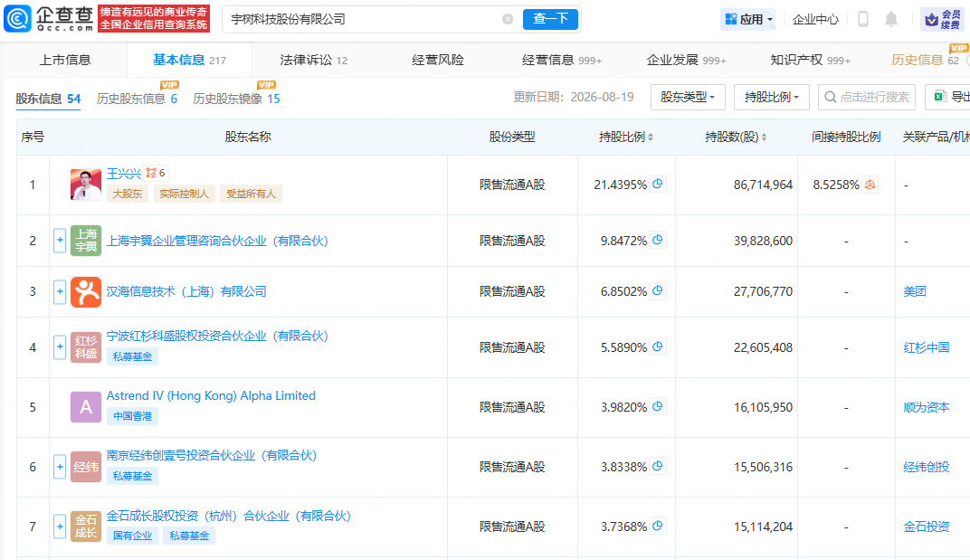Expand the 上海宇翼企业管理咨询合伙企业 row
Viewport: 970px width, 560px height.
coord(60,240)
